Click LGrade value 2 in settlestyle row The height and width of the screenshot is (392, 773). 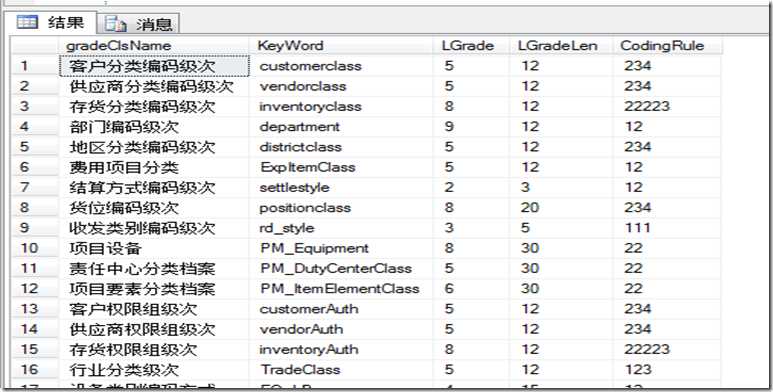click(471, 187)
